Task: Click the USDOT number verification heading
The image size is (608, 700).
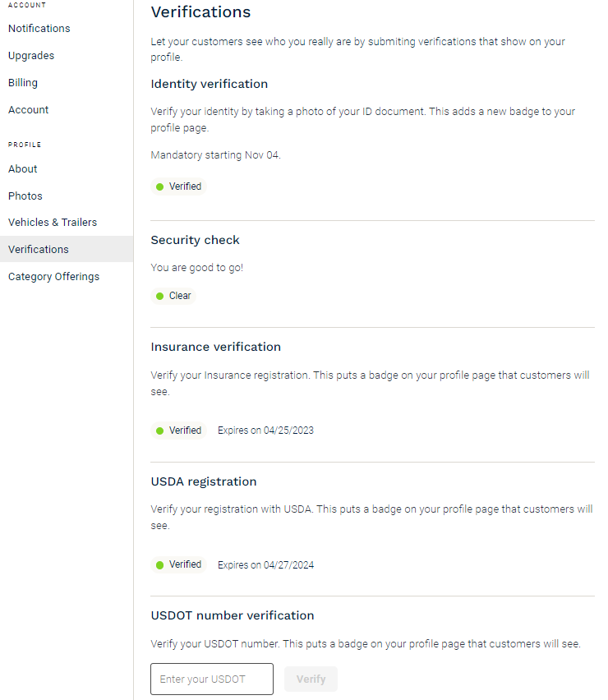Action: pyautogui.click(x=233, y=615)
